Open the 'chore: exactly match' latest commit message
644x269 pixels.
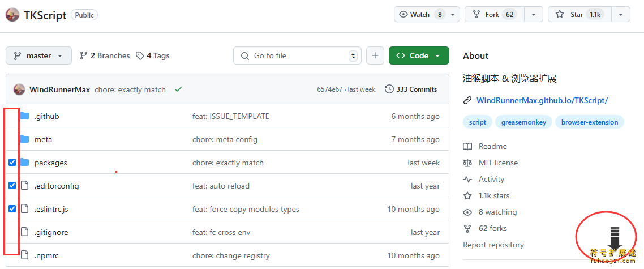130,89
